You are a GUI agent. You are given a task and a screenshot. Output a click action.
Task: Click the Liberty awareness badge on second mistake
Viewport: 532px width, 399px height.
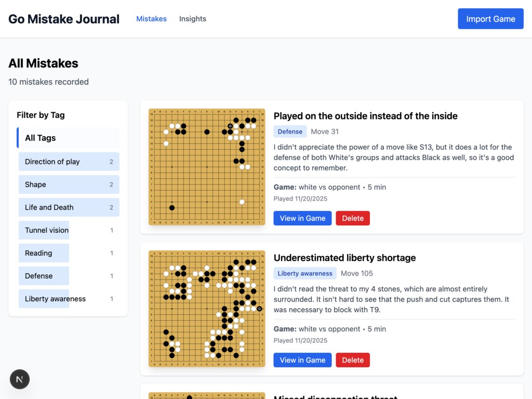(305, 273)
